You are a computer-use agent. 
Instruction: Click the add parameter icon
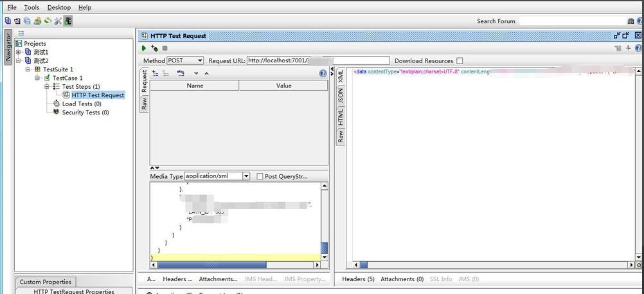[x=156, y=73]
